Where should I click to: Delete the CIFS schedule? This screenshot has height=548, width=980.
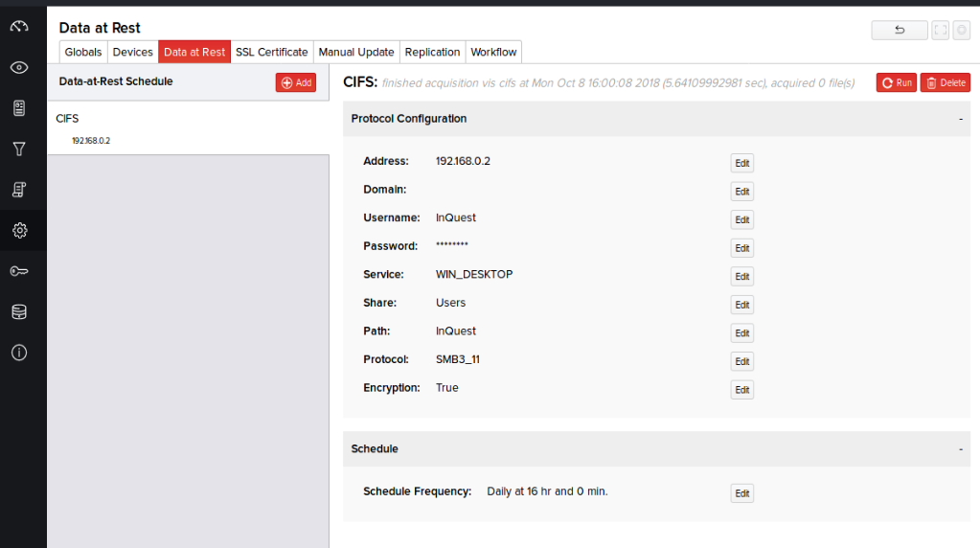coord(945,82)
